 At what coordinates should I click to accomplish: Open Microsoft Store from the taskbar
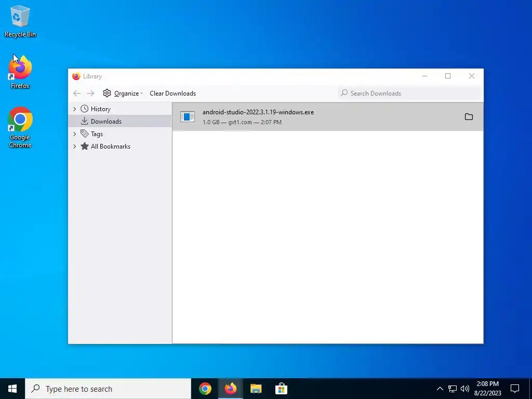click(281, 389)
